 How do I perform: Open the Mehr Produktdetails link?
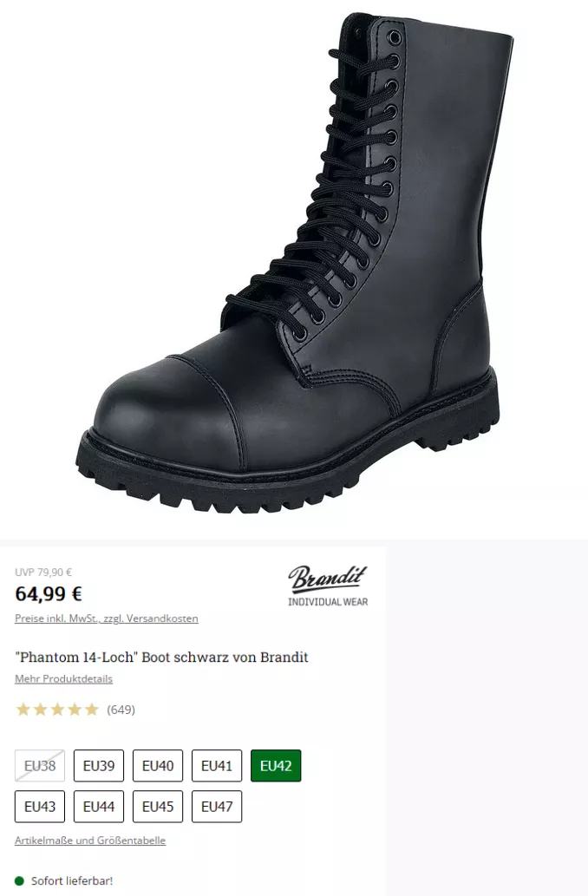[x=63, y=679]
